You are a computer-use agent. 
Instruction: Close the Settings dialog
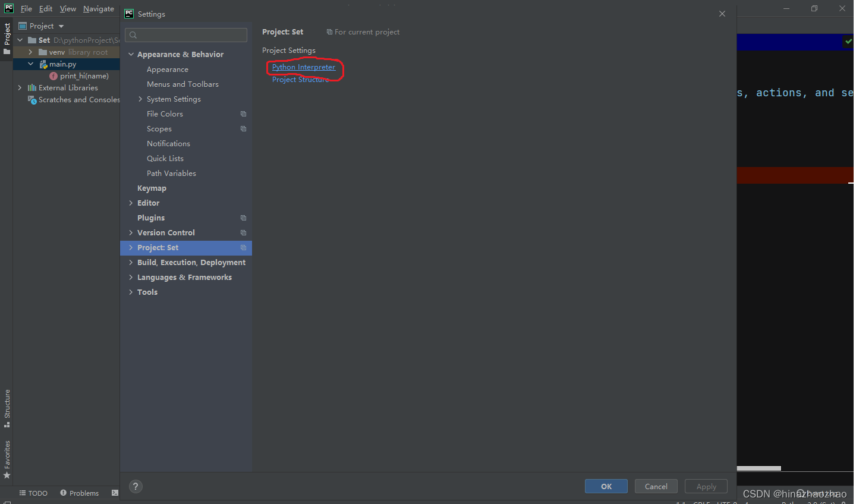click(722, 14)
